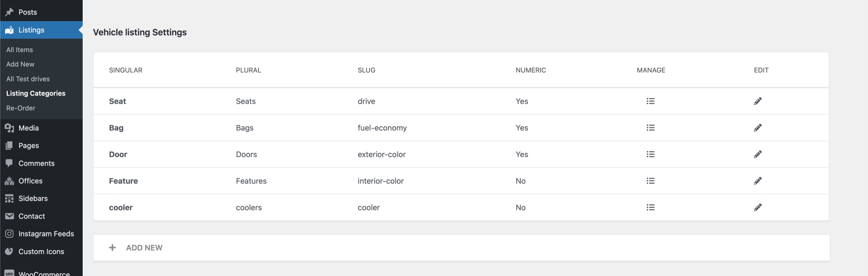Open Instagram Feeds menu item
This screenshot has width=868, height=276.
point(46,234)
